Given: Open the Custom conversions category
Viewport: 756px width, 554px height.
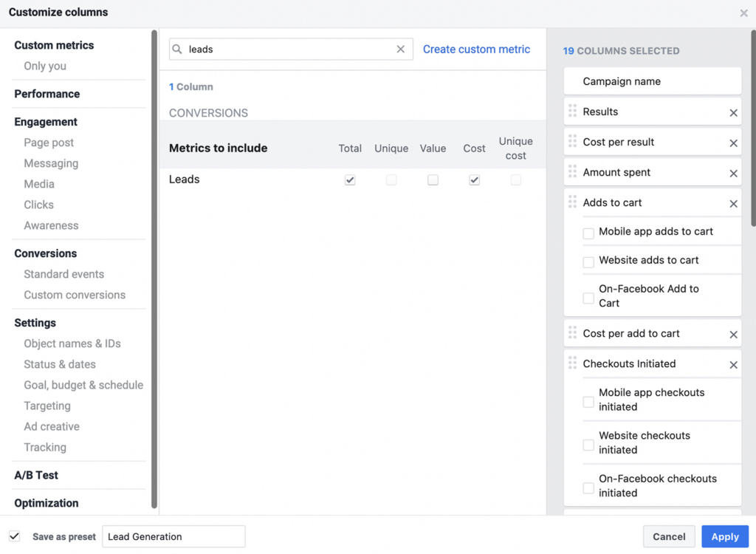Looking at the screenshot, I should [75, 295].
